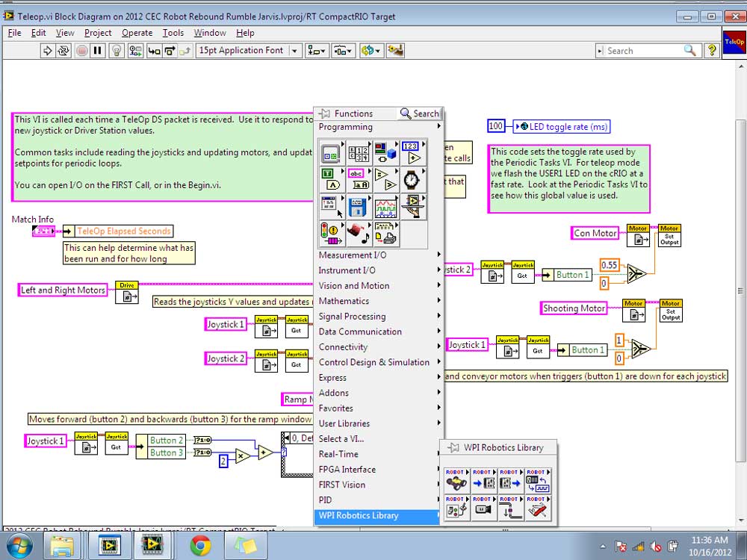Open the Numeric subpalette icon
Viewport: 747px width, 560px height.
coord(413,153)
